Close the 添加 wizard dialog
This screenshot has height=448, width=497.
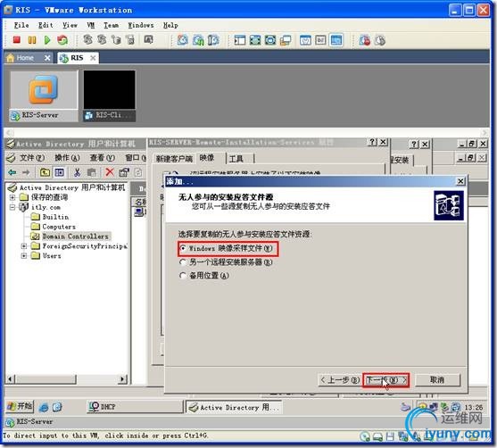coord(460,181)
